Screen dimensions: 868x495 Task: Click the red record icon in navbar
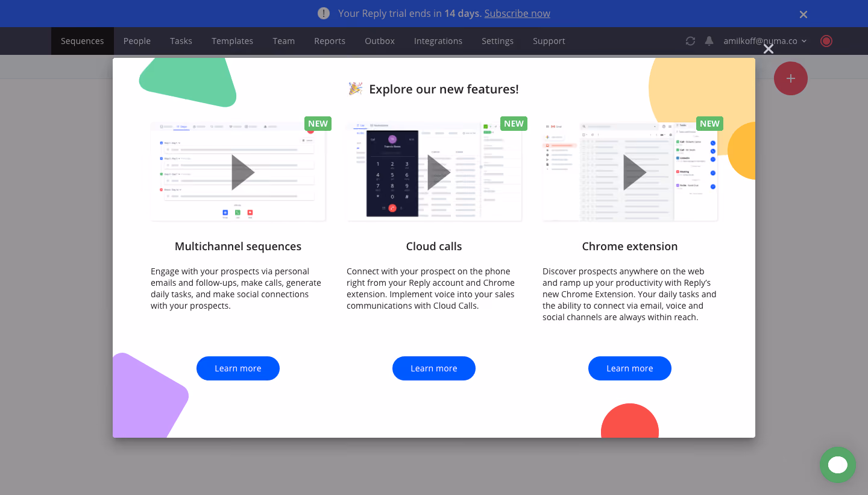[826, 41]
